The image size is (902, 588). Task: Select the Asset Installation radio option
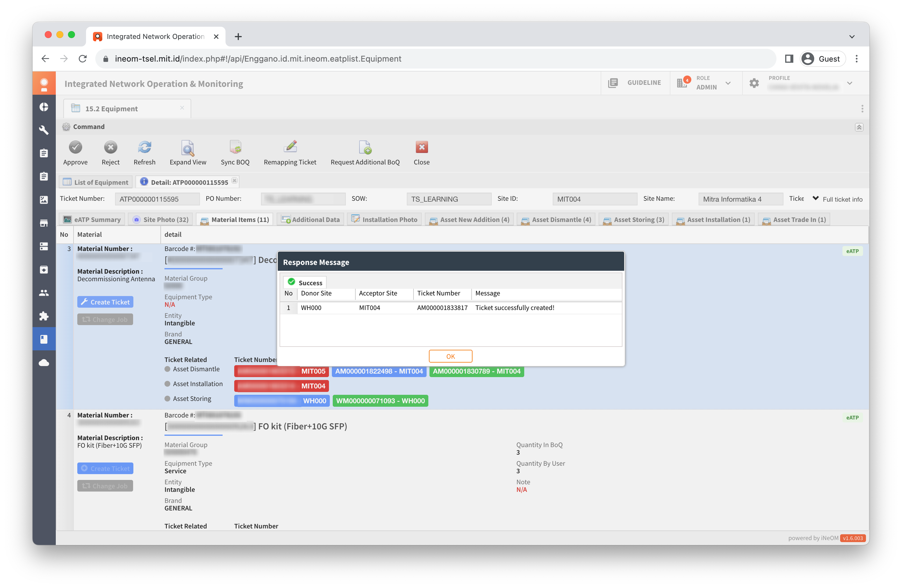point(167,384)
